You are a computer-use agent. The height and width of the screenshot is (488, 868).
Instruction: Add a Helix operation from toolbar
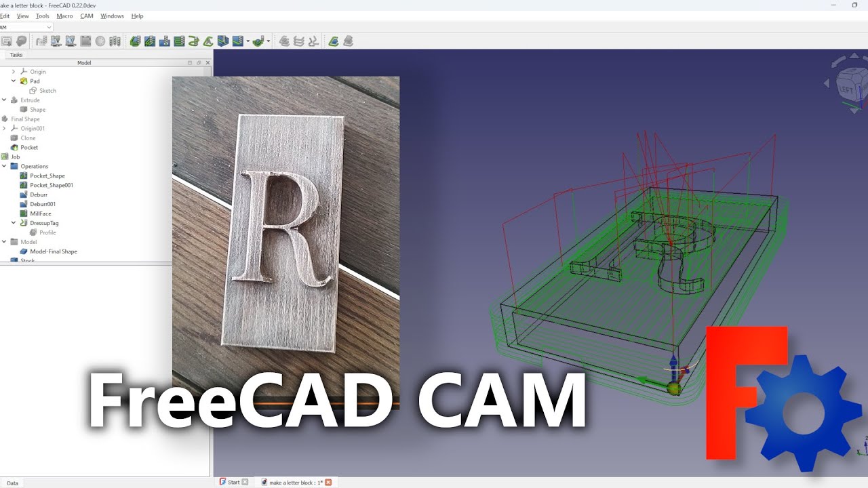(x=193, y=41)
